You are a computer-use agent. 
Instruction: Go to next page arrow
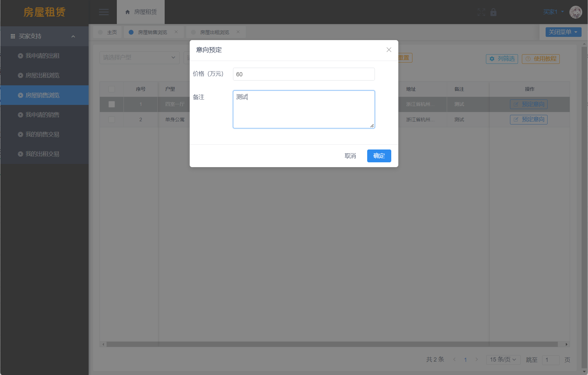point(477,360)
